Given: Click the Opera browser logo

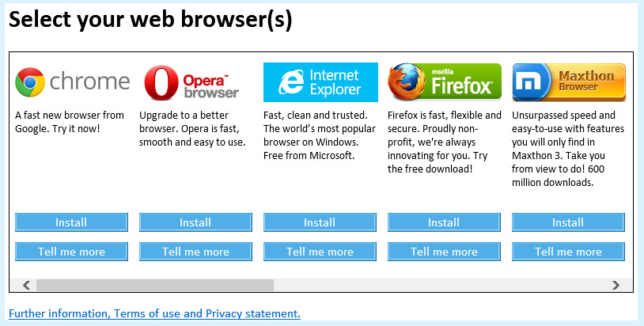Looking at the screenshot, I should pos(191,82).
